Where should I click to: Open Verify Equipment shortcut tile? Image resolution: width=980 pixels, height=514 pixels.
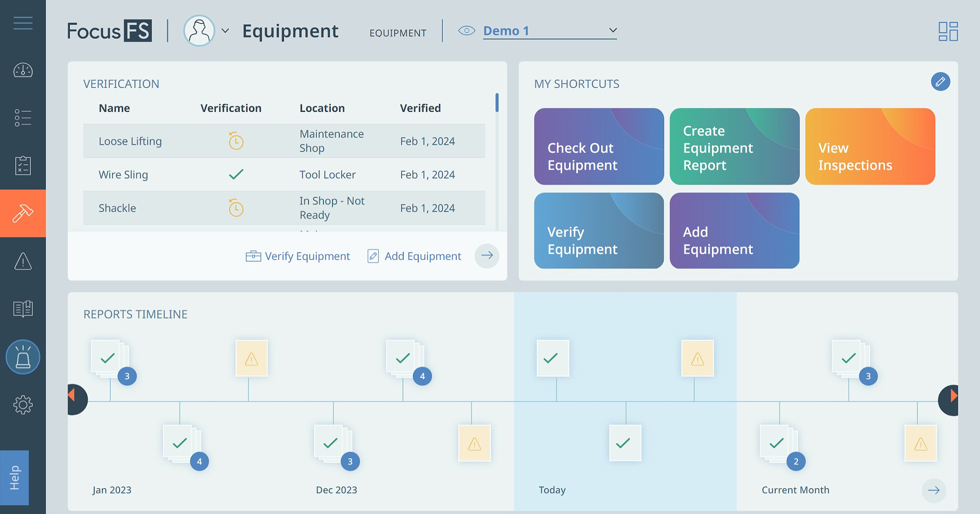pyautogui.click(x=599, y=231)
